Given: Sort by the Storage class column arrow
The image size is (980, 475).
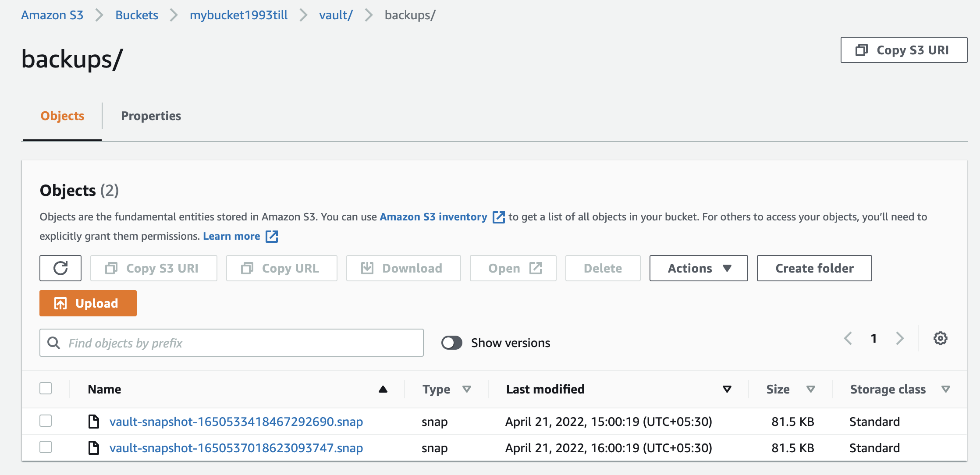Looking at the screenshot, I should pyautogui.click(x=946, y=389).
